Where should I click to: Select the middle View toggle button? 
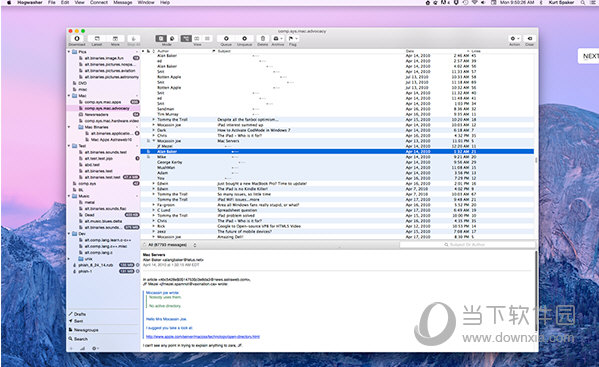pos(197,39)
